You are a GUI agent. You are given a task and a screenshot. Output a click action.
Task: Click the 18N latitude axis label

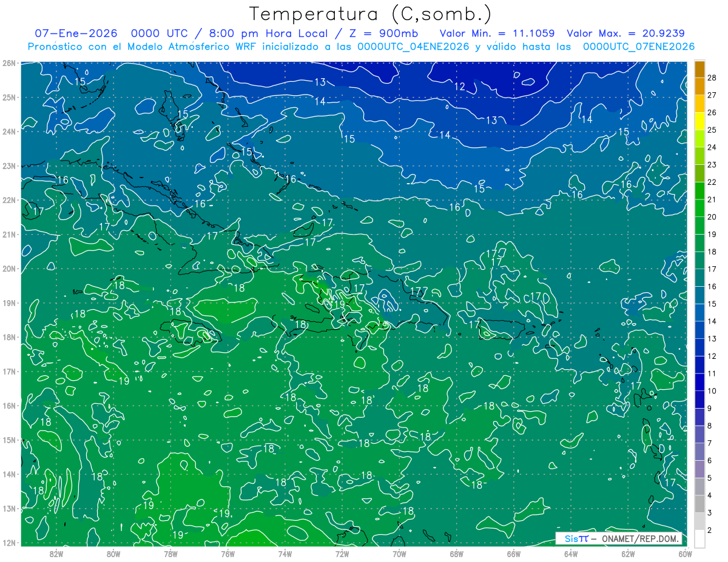8,337
